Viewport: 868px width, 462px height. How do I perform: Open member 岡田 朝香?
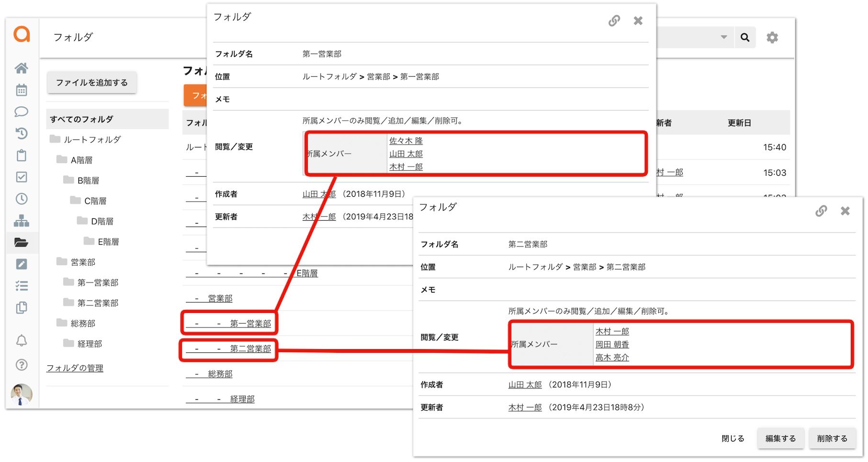click(x=612, y=344)
